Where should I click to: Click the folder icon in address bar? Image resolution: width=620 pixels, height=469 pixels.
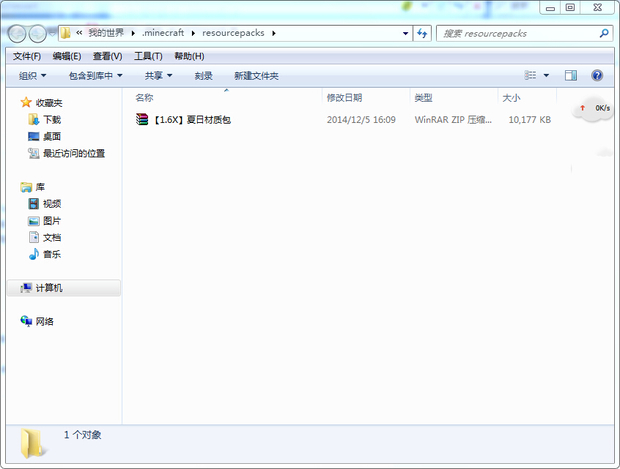click(x=66, y=33)
